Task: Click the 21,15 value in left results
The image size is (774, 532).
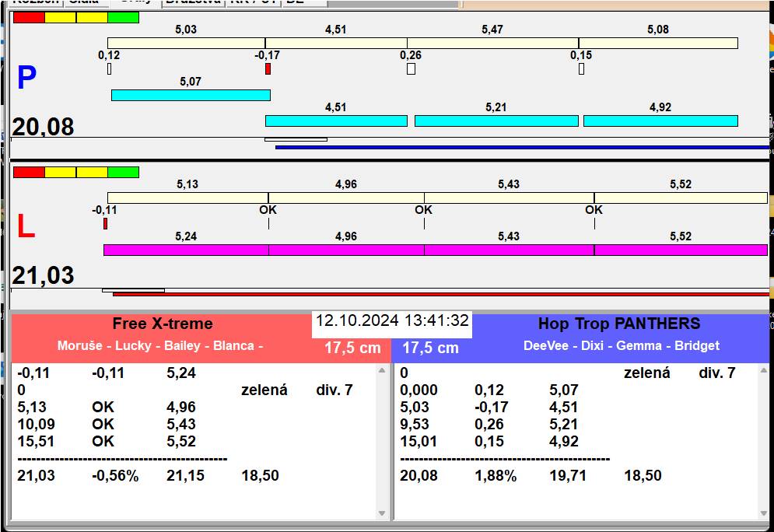Action: (x=185, y=476)
